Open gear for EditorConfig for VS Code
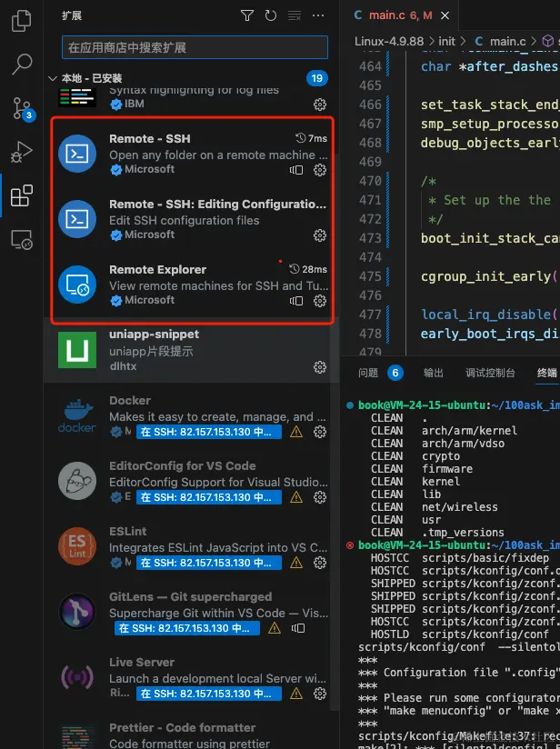The width and height of the screenshot is (560, 749). tap(320, 497)
